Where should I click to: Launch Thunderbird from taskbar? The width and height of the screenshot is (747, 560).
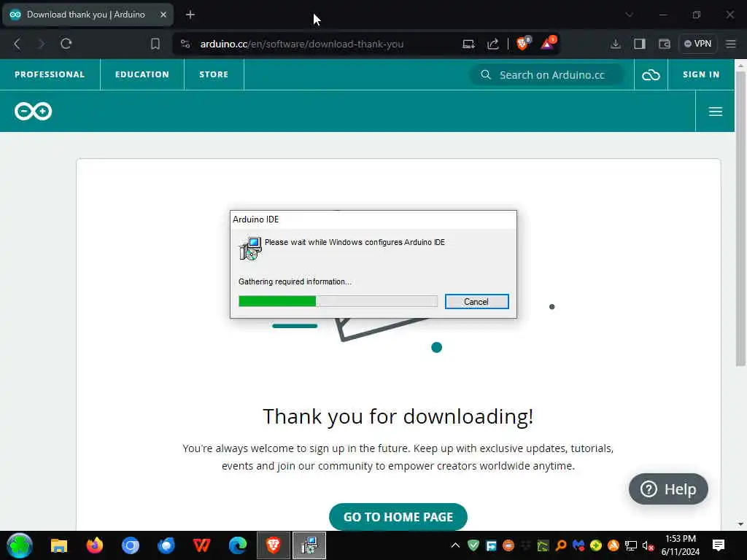166,545
